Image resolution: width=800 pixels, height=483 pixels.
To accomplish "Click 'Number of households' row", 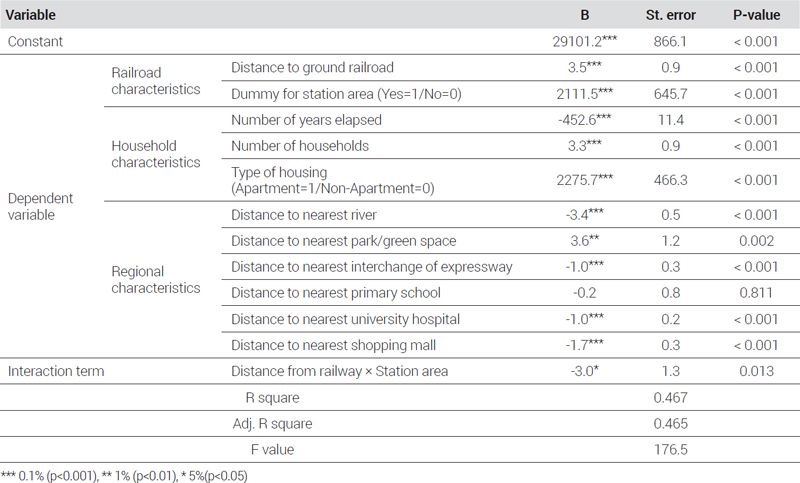I will pos(299,146).
